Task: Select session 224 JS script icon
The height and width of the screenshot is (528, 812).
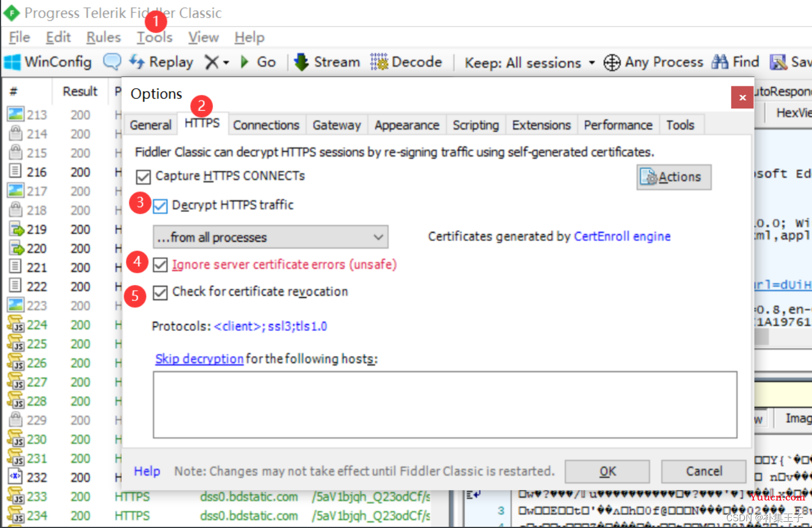Action: [16, 324]
